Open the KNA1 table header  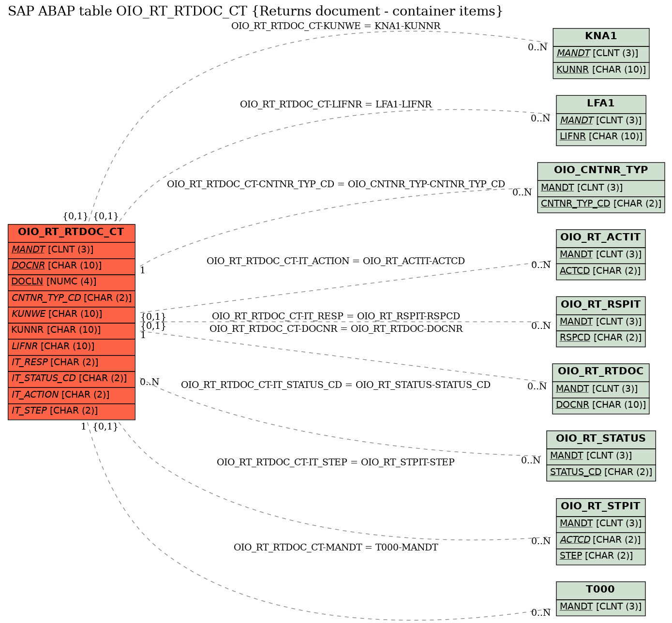[x=601, y=36]
